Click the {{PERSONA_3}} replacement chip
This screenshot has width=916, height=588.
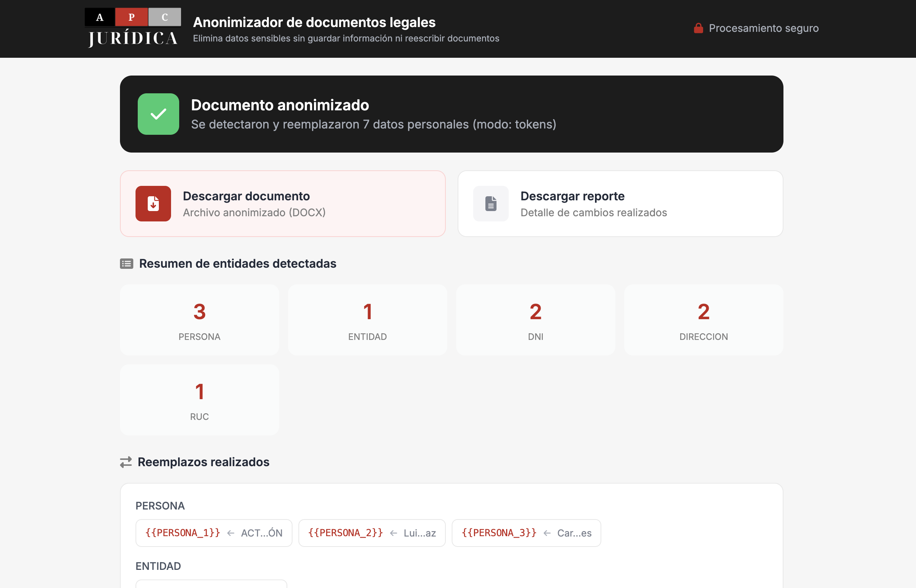pyautogui.click(x=526, y=533)
